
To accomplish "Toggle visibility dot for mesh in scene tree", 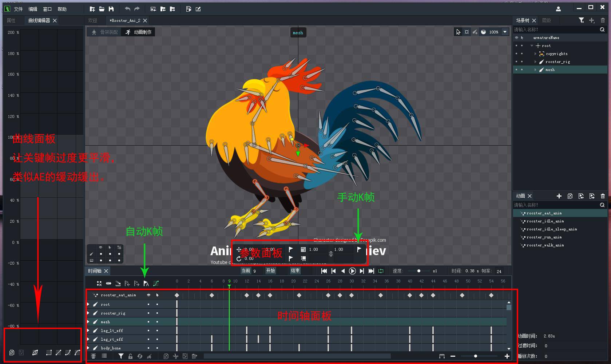I will point(516,70).
